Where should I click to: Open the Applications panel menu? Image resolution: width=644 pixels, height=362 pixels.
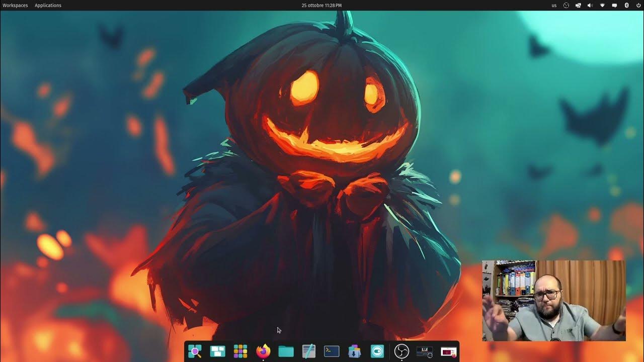point(48,5)
